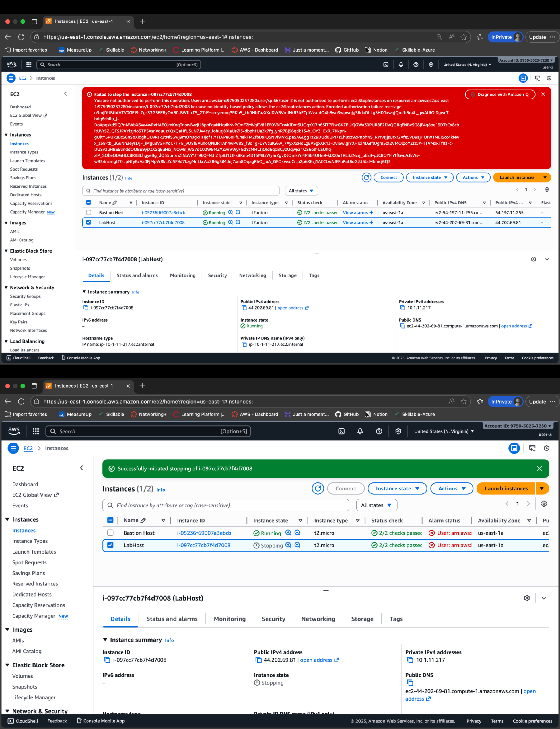Switch to the Monitoring tab
Image resolution: width=560 pixels, height=729 pixels.
click(183, 275)
